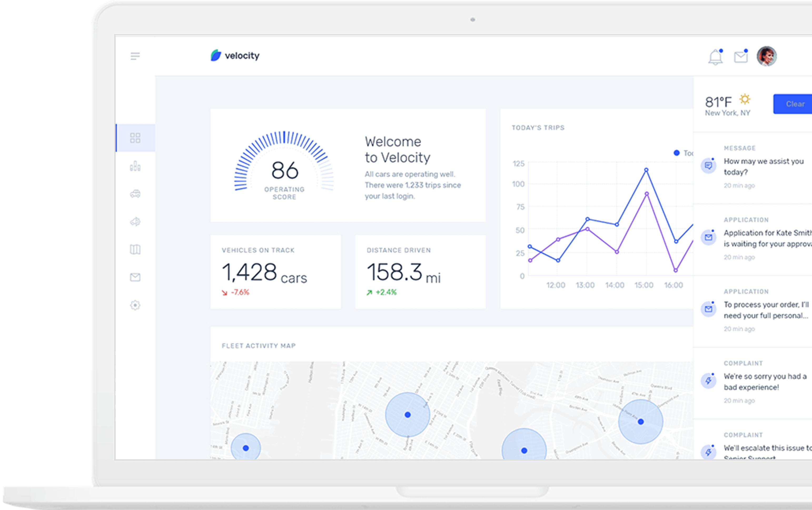The image size is (812, 510).
Task: Select the largest right map activity marker
Action: (640, 421)
